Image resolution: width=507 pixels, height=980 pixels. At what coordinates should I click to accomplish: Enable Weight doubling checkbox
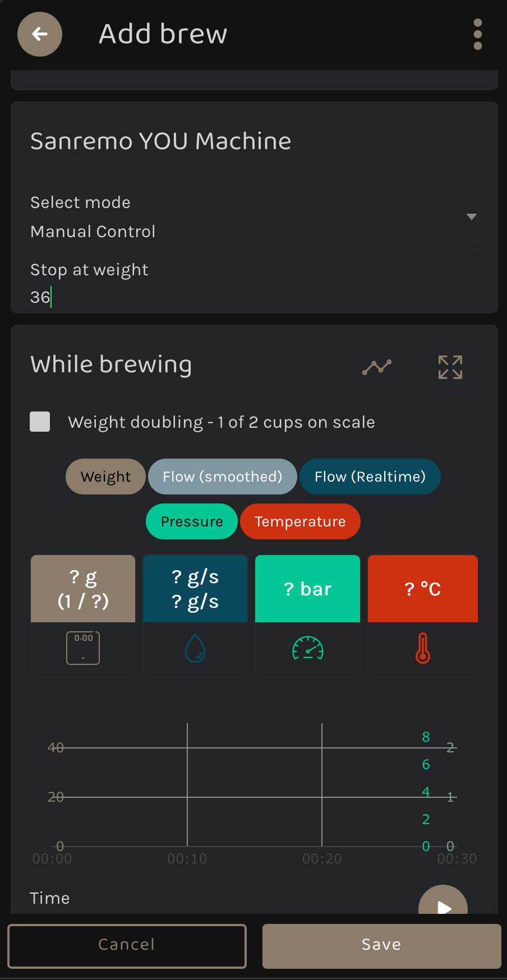pos(39,422)
